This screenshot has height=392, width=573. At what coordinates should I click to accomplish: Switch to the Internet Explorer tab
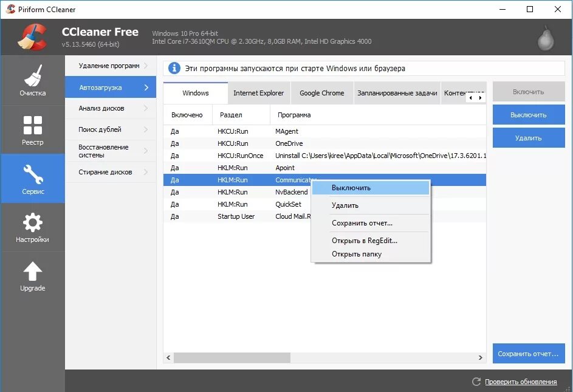pyautogui.click(x=259, y=93)
